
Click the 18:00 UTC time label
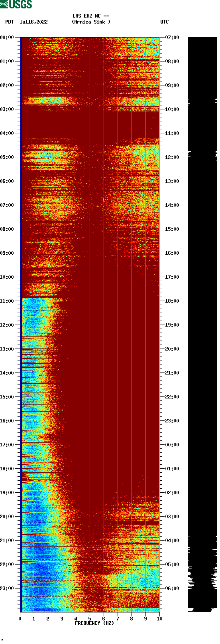click(172, 301)
